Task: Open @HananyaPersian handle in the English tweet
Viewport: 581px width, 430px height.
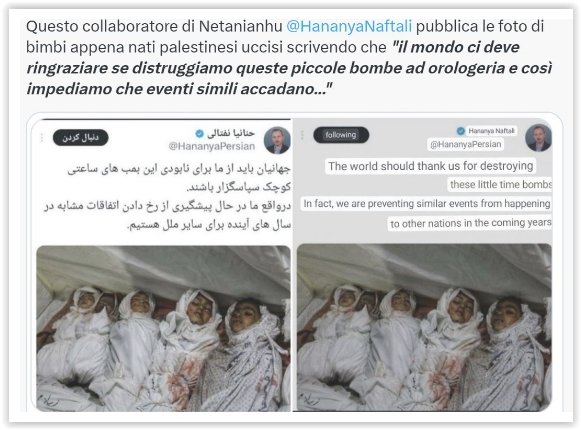Action: (x=466, y=144)
